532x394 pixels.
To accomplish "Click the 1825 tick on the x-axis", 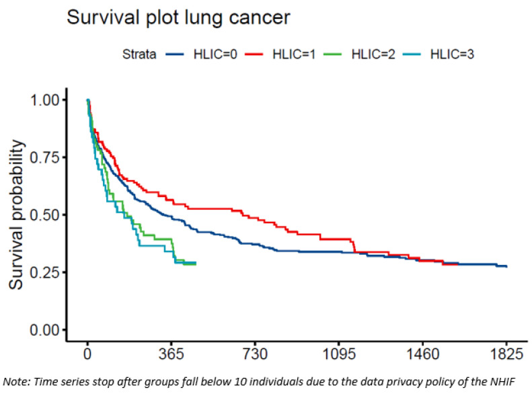I will (506, 354).
